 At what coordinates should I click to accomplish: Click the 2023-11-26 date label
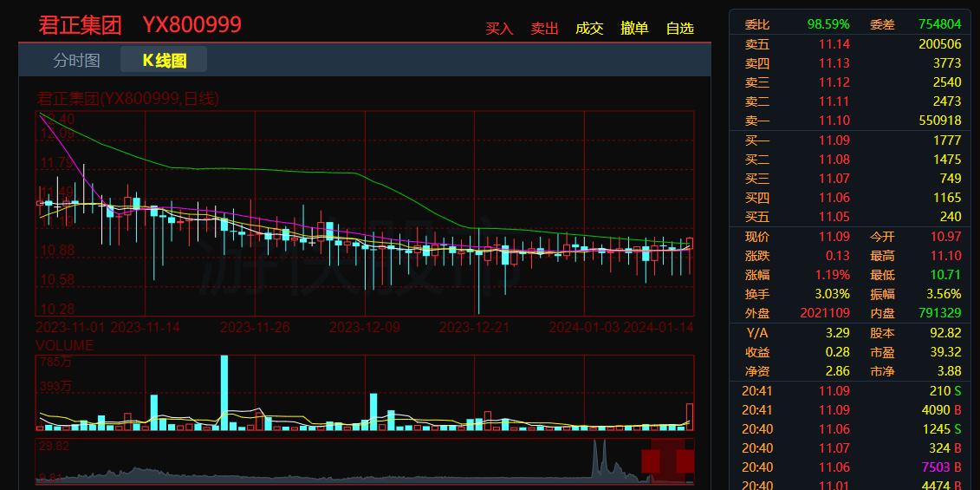tap(255, 328)
